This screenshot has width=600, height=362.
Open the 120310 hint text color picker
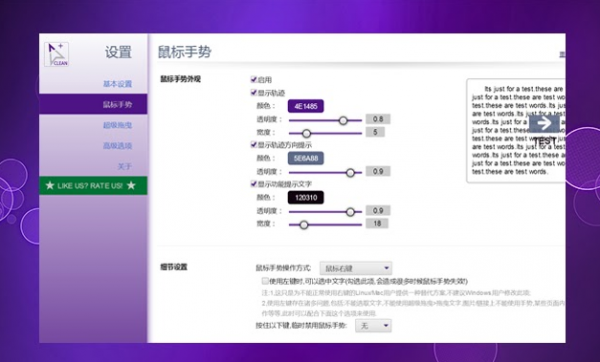(x=306, y=197)
